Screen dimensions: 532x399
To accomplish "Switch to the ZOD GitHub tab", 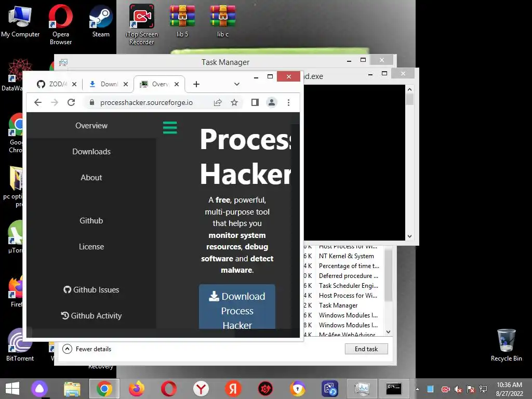I will [56, 84].
